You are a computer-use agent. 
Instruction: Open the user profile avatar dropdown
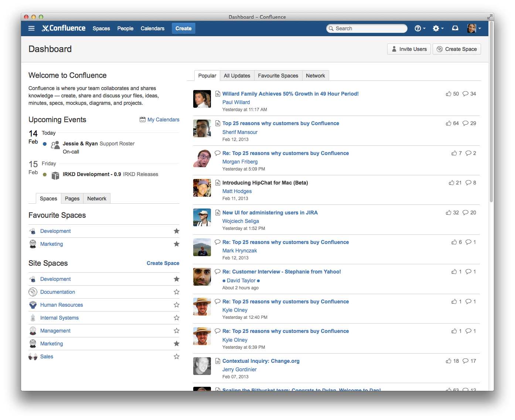click(x=474, y=28)
